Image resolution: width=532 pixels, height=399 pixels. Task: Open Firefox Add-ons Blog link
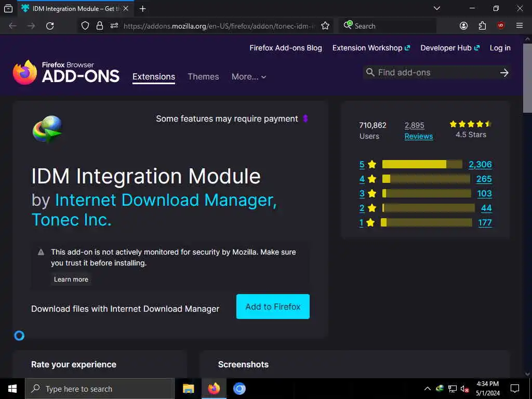click(286, 48)
